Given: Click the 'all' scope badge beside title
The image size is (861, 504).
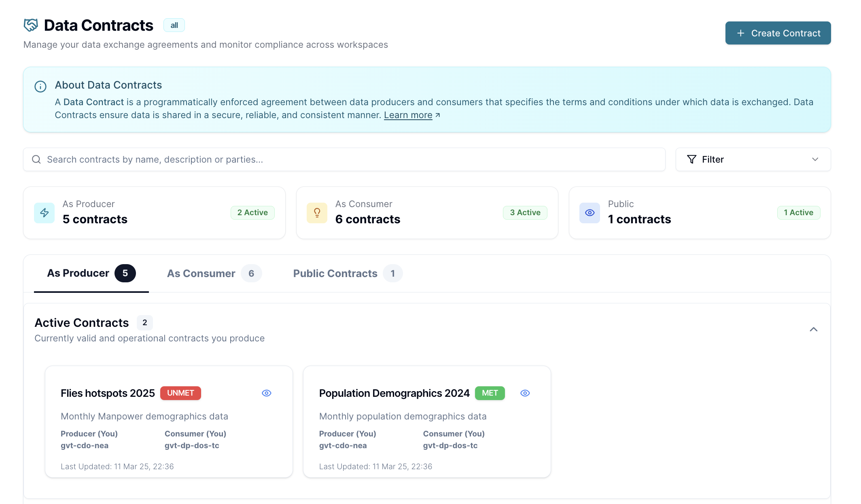Looking at the screenshot, I should pyautogui.click(x=174, y=25).
